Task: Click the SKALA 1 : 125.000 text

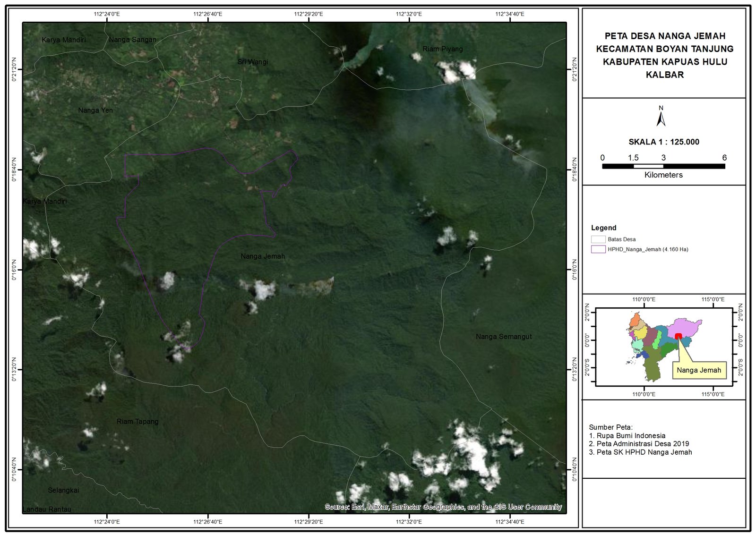Action: 663,142
